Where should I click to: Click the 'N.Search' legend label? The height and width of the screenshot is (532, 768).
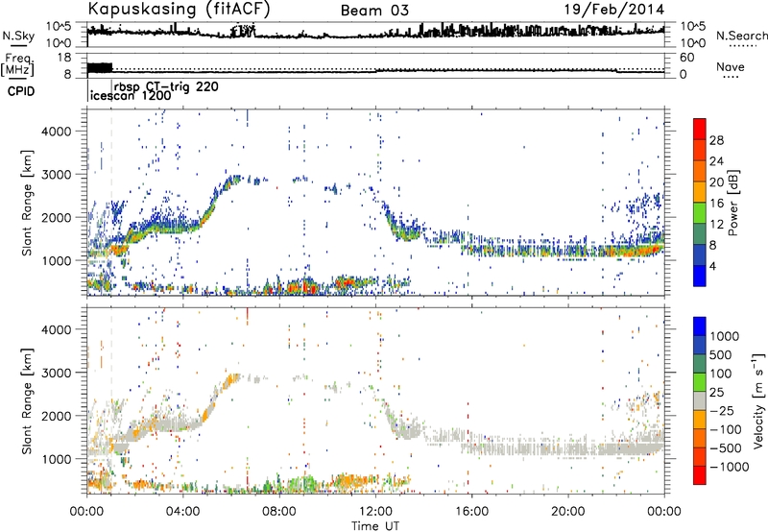pos(742,36)
